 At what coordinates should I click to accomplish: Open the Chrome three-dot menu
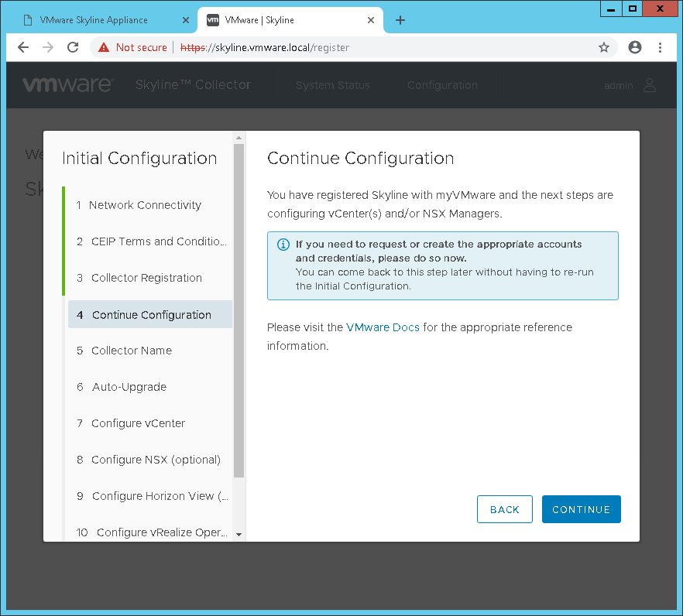point(660,47)
